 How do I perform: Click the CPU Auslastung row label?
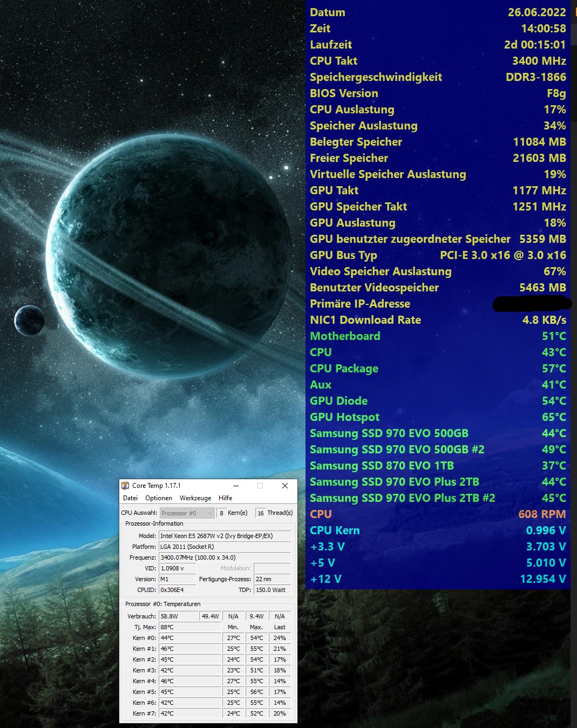coord(352,110)
